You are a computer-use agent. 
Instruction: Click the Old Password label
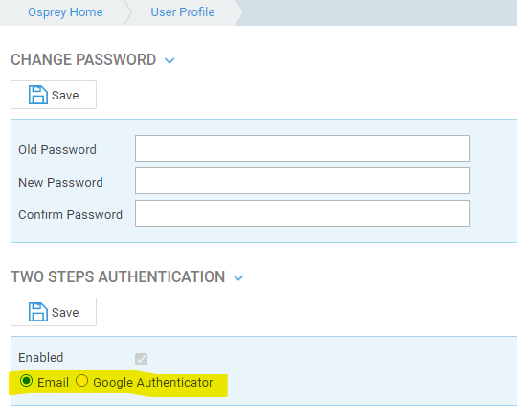pos(57,150)
